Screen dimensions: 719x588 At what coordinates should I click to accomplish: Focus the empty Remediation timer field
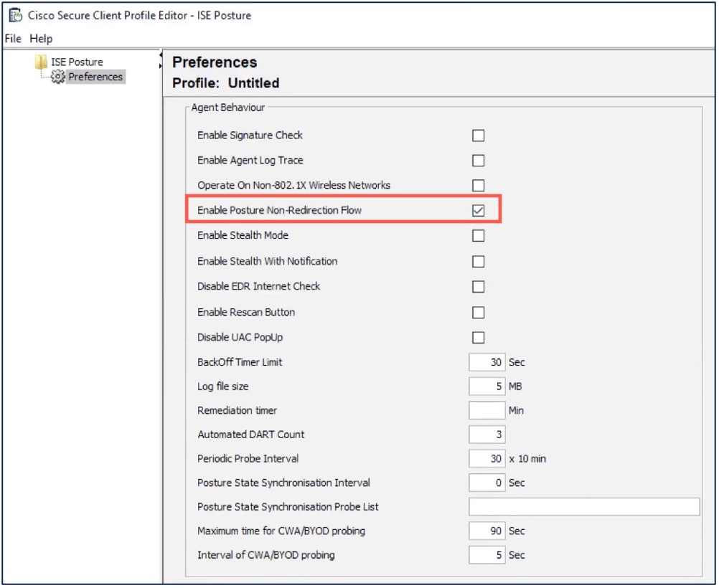point(487,410)
